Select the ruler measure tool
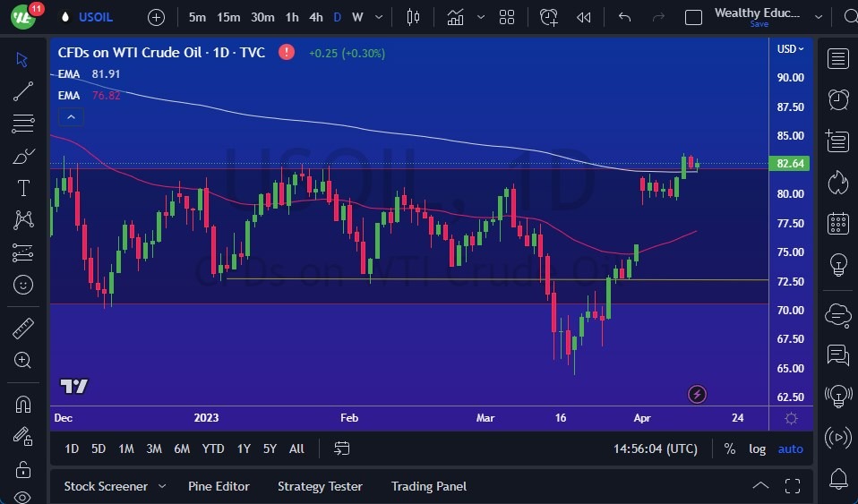858x504 pixels. [23, 329]
